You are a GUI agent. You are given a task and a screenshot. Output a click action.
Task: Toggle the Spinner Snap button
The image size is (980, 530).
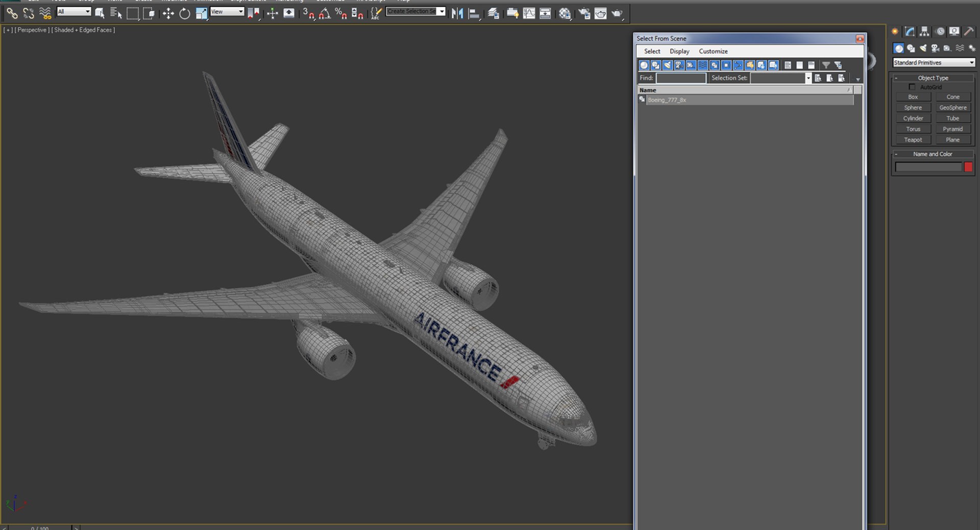click(x=357, y=13)
